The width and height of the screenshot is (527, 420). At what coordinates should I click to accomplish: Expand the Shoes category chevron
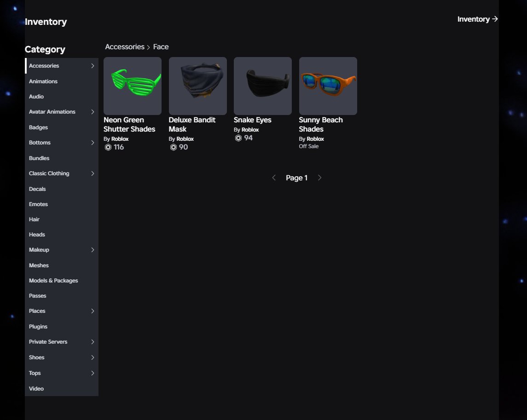[x=93, y=357]
